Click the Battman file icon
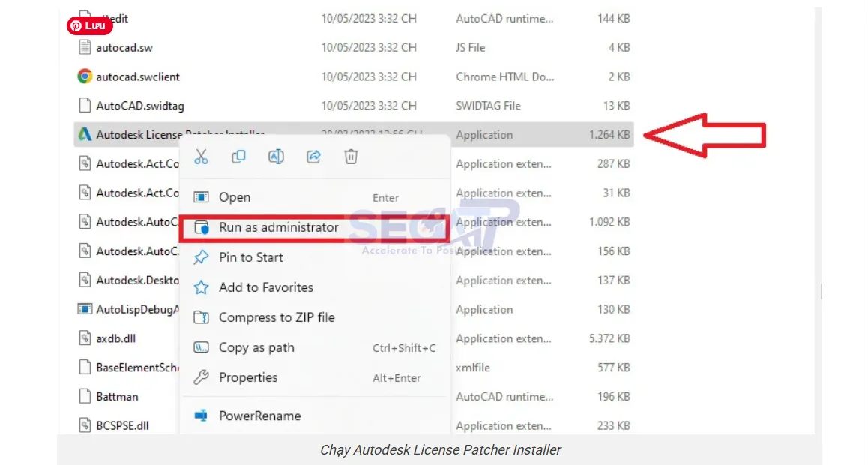This screenshot has height=465, width=868. point(85,396)
